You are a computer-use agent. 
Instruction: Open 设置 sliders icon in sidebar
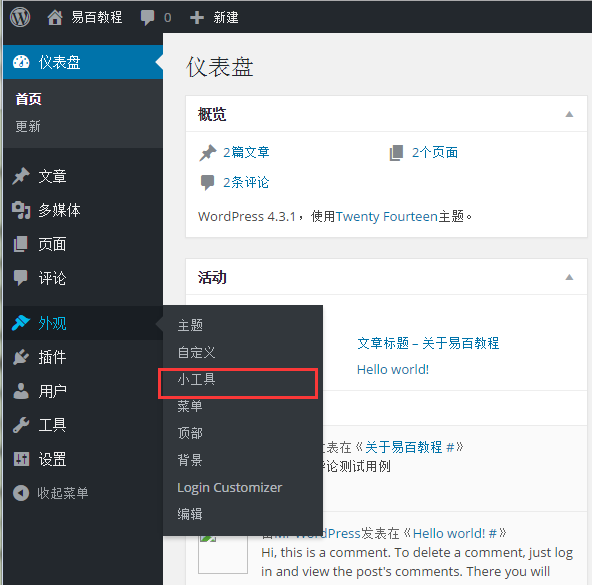click(x=21, y=459)
